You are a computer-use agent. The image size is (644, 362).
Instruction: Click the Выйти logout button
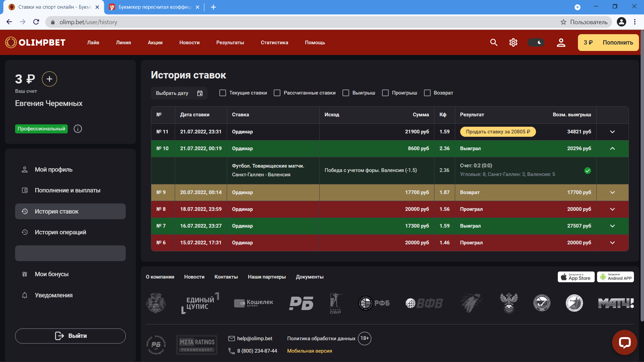tap(70, 336)
